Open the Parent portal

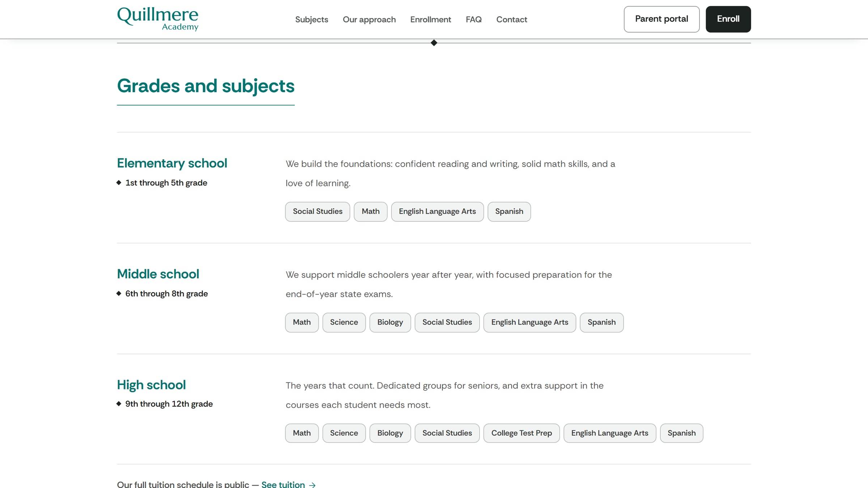pos(661,19)
